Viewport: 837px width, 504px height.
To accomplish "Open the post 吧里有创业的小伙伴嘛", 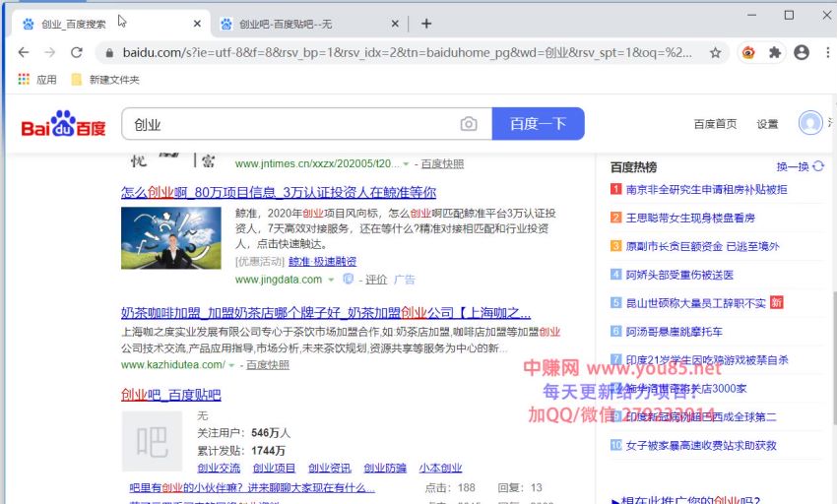I will point(252,487).
